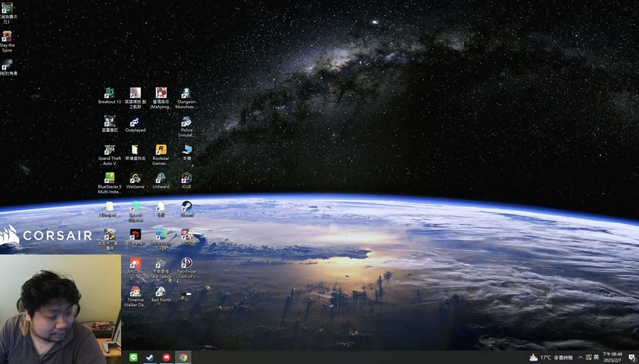Launch WeGame from the desktop

click(135, 181)
